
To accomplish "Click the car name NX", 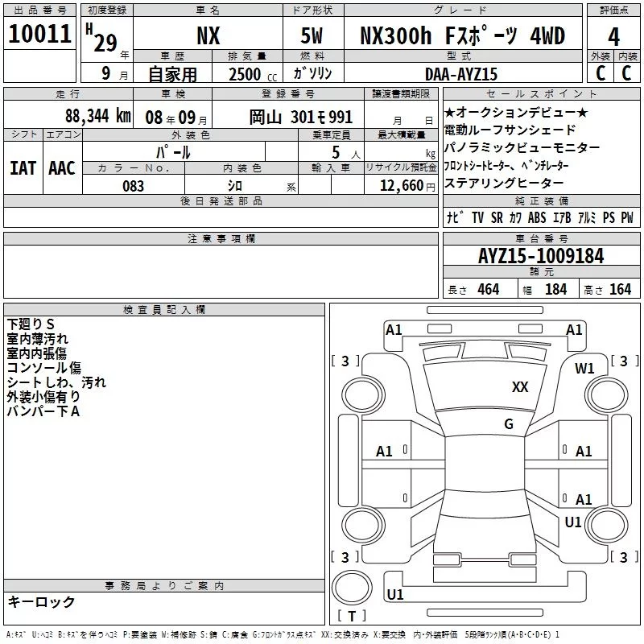I will coord(208,35).
